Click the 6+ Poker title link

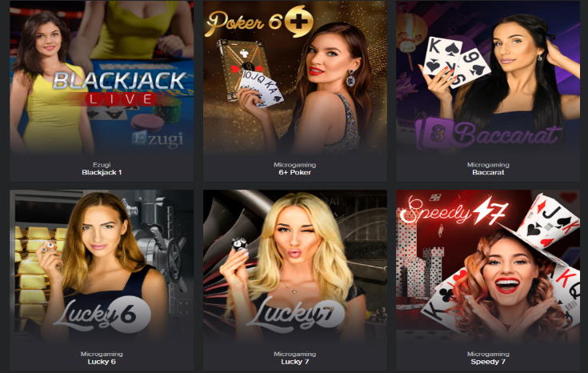[x=294, y=172]
